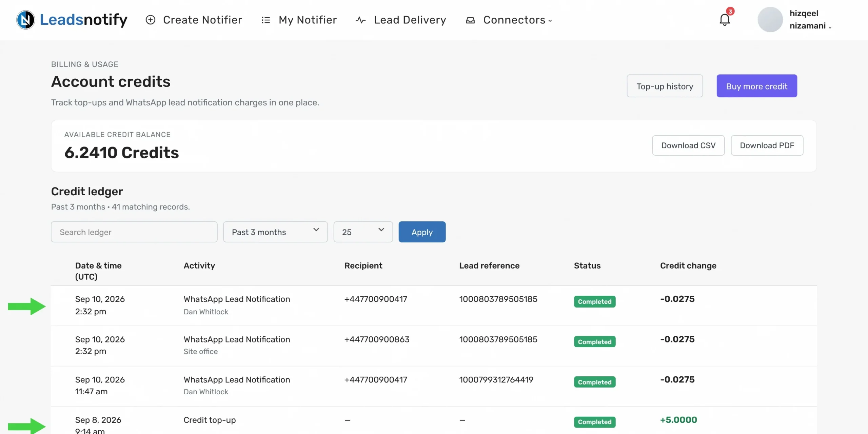The image size is (868, 434).
Task: Open the Past 3 months date filter
Action: [x=275, y=232]
